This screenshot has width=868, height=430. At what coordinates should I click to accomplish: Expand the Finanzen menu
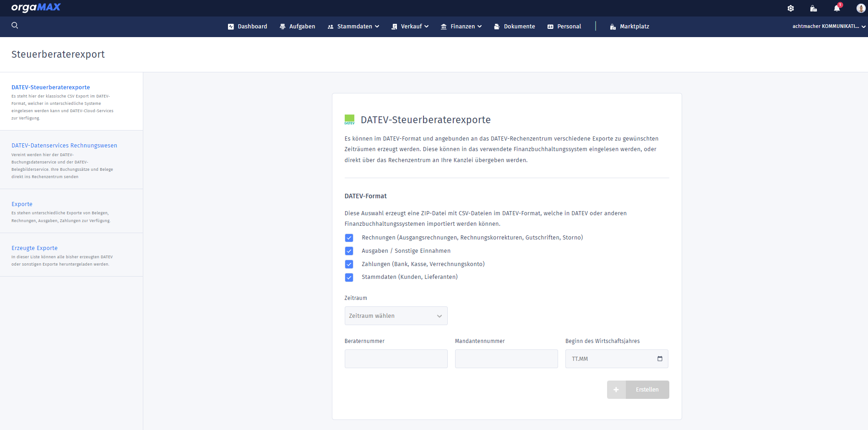[461, 27]
